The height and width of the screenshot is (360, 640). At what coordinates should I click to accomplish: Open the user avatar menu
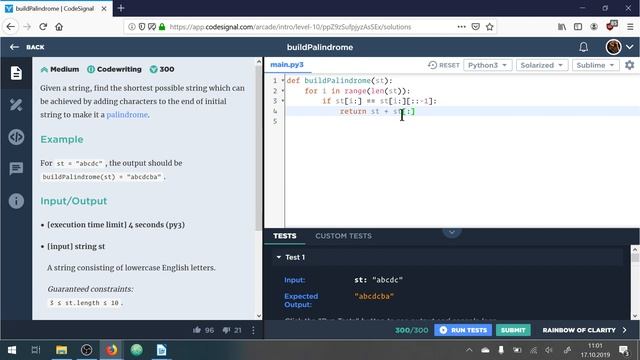[x=613, y=47]
